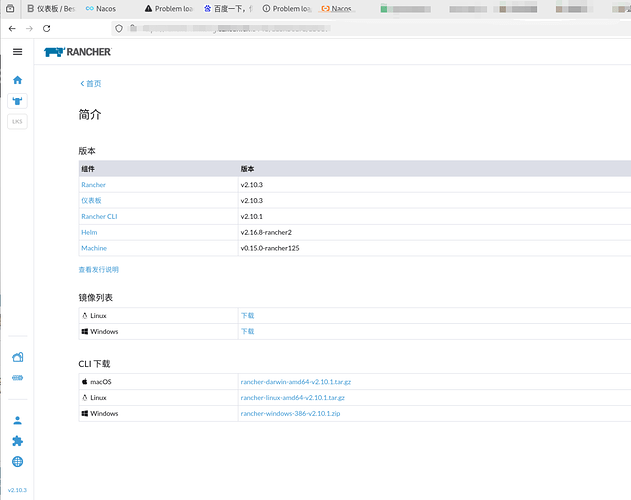Click the shield icon in address bar
The height and width of the screenshot is (500, 631).
click(119, 28)
